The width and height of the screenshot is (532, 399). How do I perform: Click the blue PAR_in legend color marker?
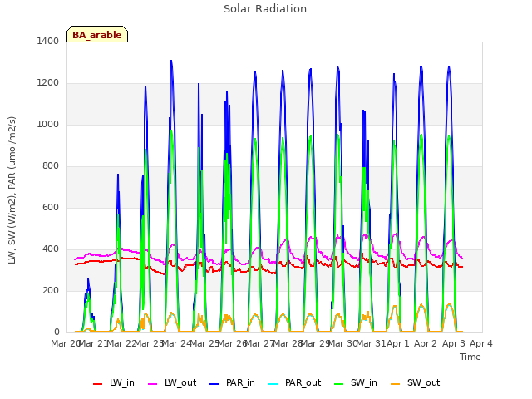click(x=214, y=384)
